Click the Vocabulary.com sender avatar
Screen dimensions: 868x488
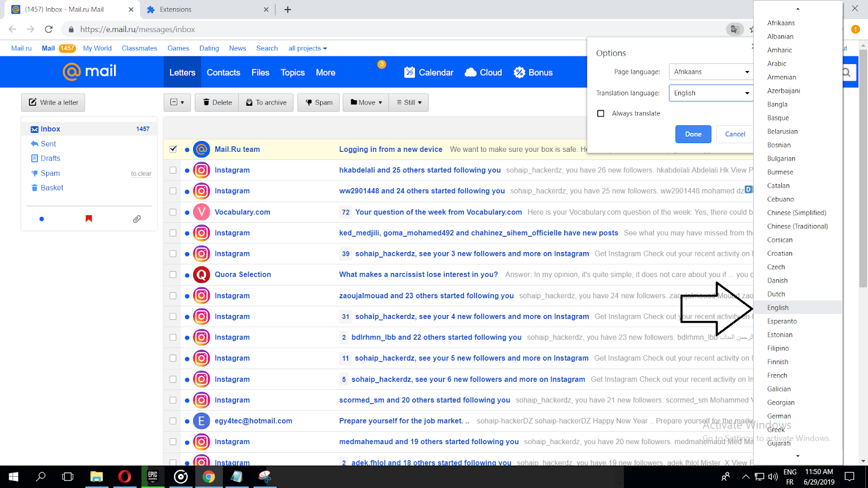pyautogui.click(x=201, y=212)
